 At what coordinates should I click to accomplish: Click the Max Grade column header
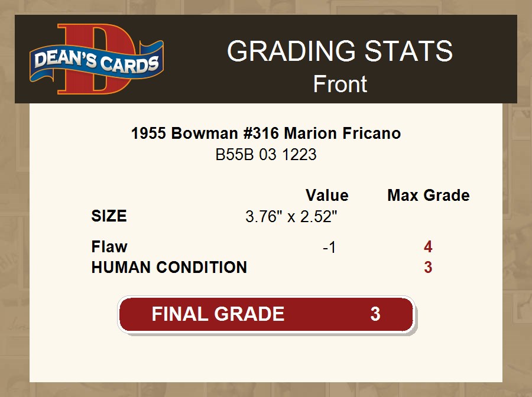tap(429, 196)
